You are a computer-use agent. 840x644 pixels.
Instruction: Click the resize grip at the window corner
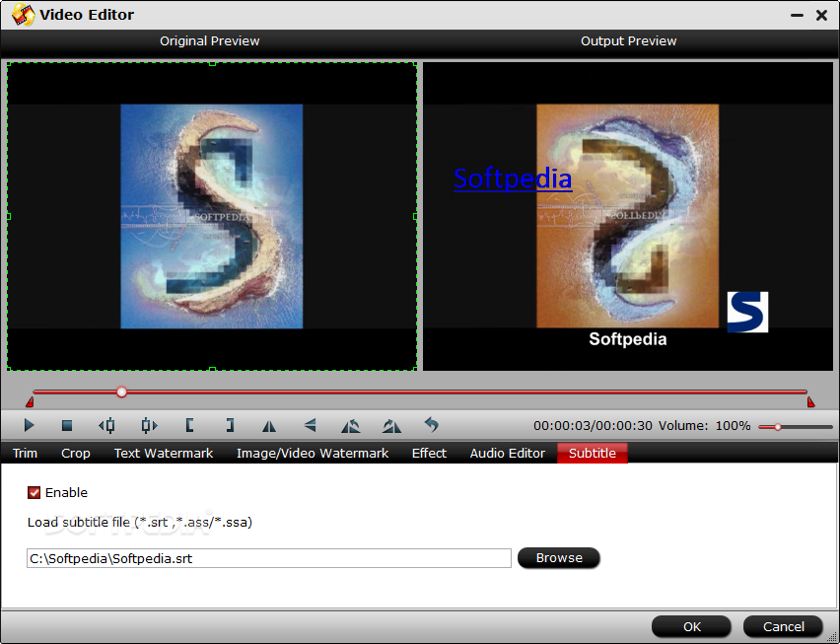click(832, 636)
